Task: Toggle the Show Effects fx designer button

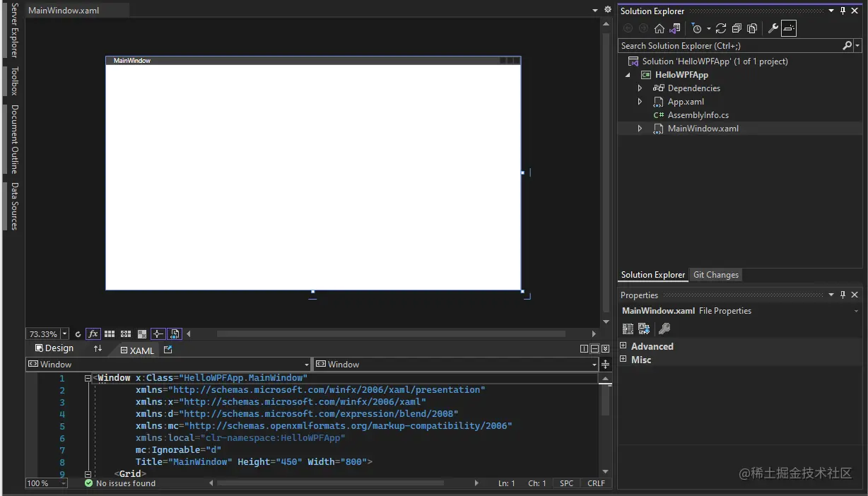Action: click(x=93, y=333)
